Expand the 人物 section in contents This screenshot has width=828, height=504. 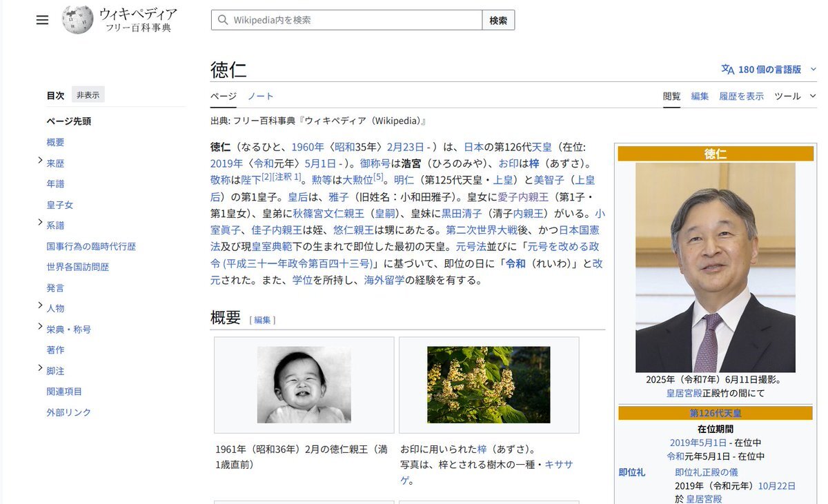(x=40, y=305)
